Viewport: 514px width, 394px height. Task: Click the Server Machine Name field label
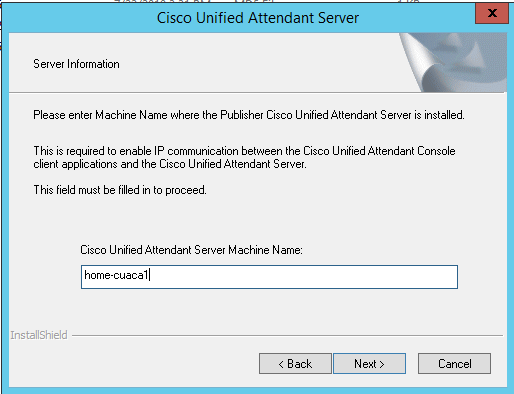pyautogui.click(x=191, y=250)
